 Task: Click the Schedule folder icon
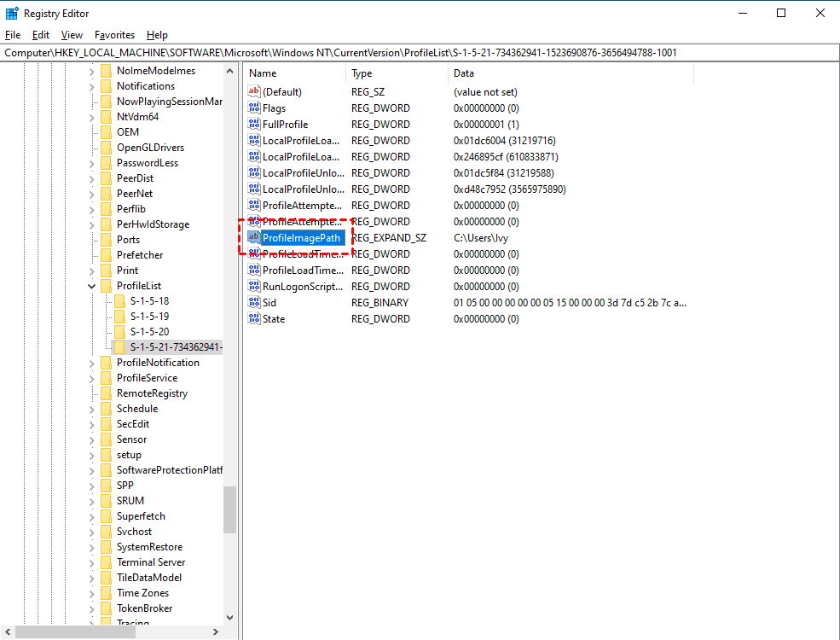pyautogui.click(x=106, y=409)
